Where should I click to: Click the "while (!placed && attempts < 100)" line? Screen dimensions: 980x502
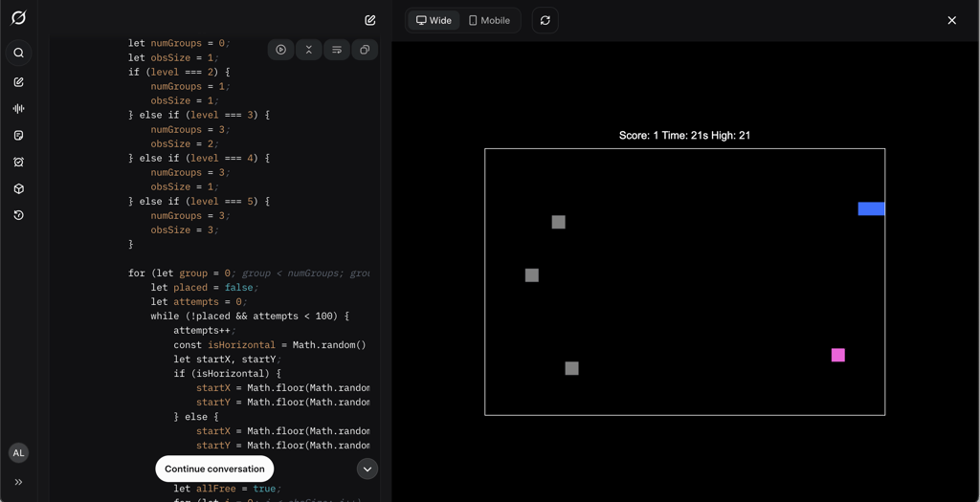tap(250, 316)
